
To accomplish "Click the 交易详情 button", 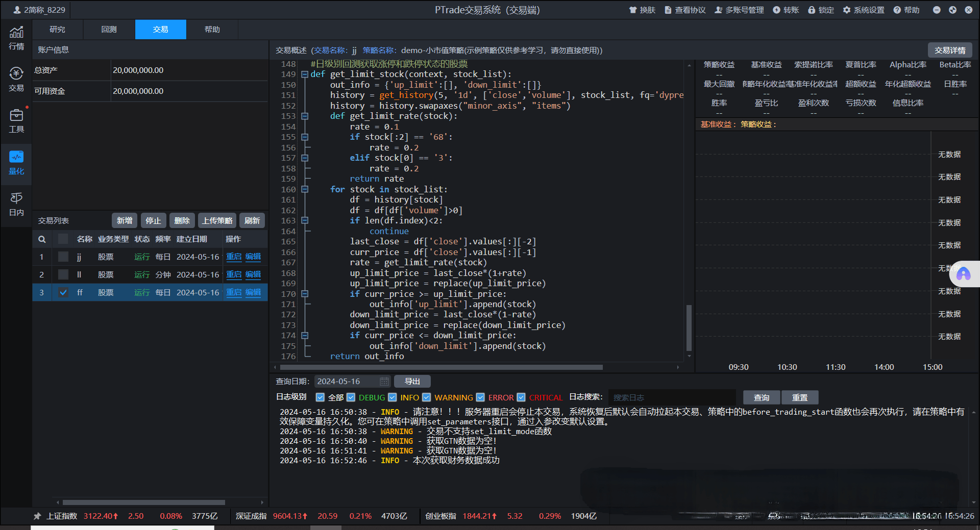I will [949, 51].
